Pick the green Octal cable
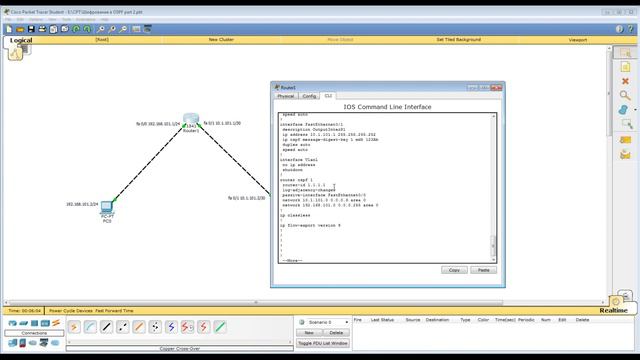This screenshot has width=640, height=360. click(x=220, y=327)
